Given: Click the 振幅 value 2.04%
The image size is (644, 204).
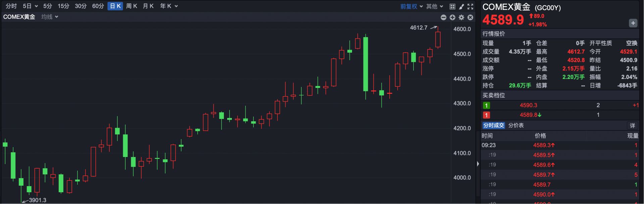Looking at the screenshot, I should 629,77.
